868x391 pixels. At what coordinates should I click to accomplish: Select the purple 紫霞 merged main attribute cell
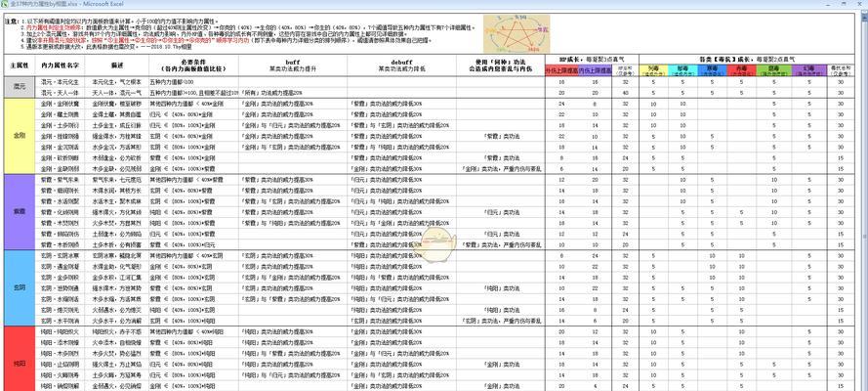pos(20,211)
